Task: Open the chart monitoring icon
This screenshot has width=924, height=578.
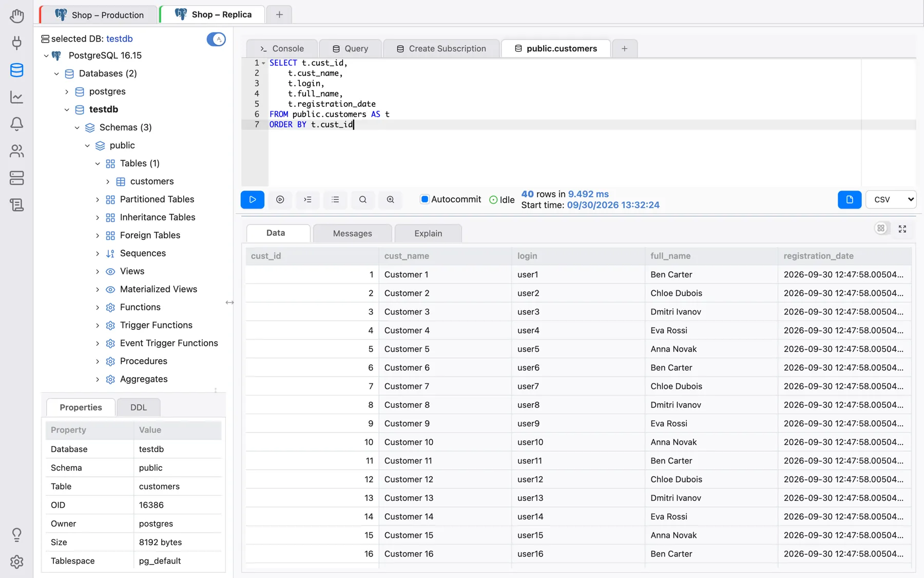Action: (16, 97)
